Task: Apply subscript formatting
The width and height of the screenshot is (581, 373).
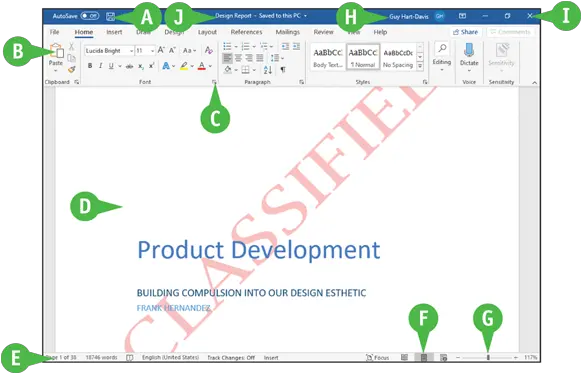Action: 141,66
